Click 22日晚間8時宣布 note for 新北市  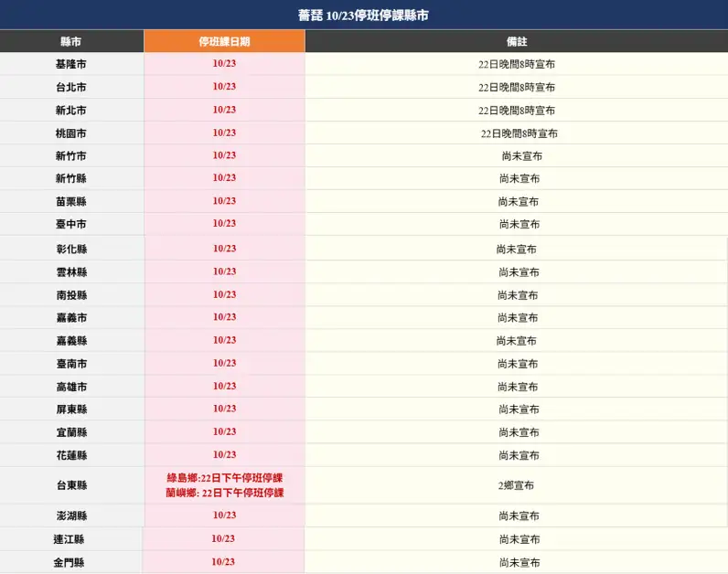click(x=517, y=111)
